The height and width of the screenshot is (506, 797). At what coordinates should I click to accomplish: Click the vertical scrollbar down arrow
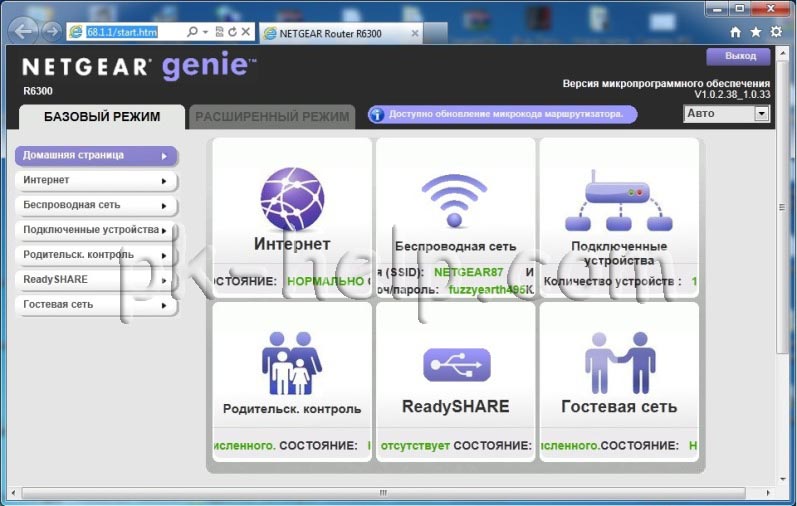coord(782,479)
